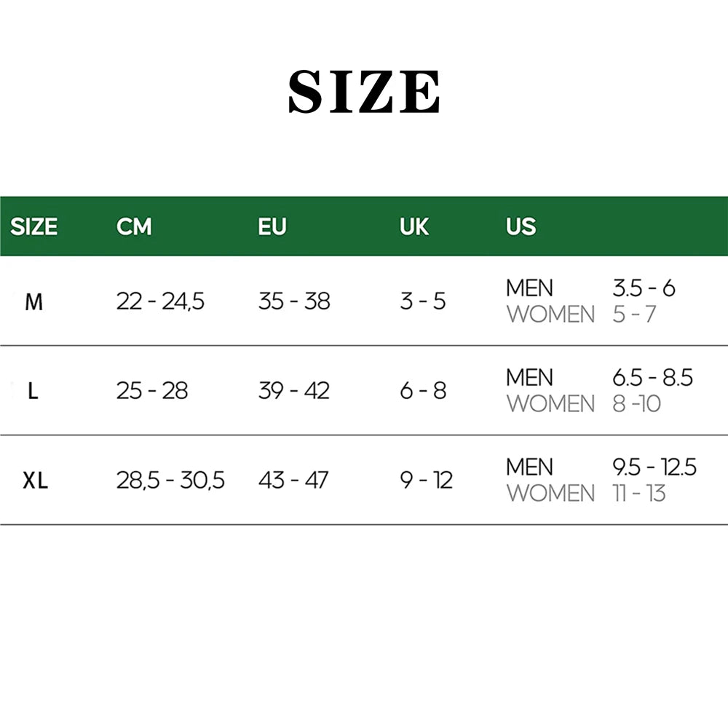The image size is (728, 728).
Task: Click the 3 - 5 UK value
Action: (x=422, y=301)
